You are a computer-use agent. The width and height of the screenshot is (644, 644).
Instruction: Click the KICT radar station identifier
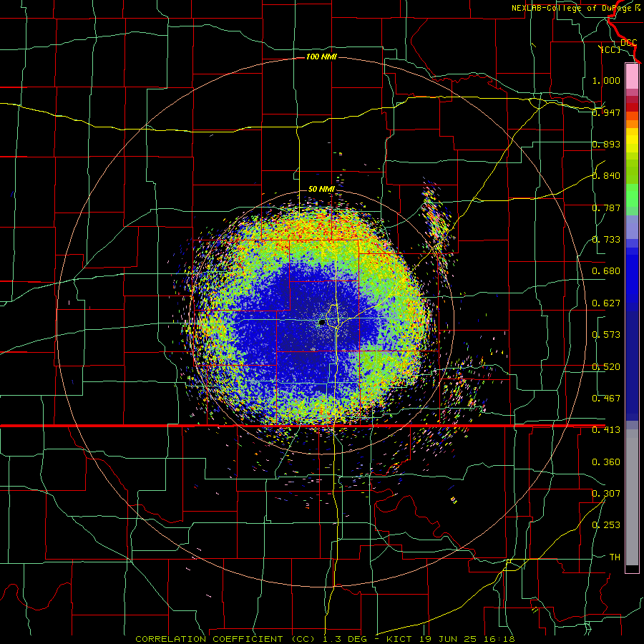point(401,639)
